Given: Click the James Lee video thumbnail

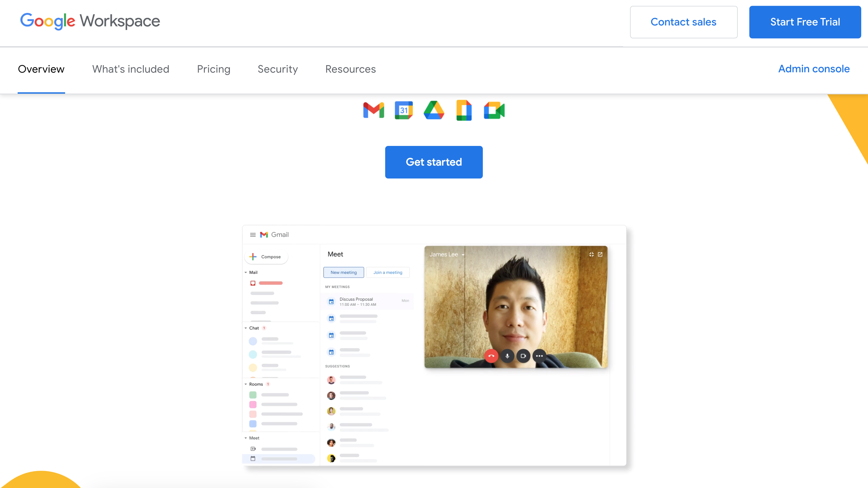Looking at the screenshot, I should point(516,307).
